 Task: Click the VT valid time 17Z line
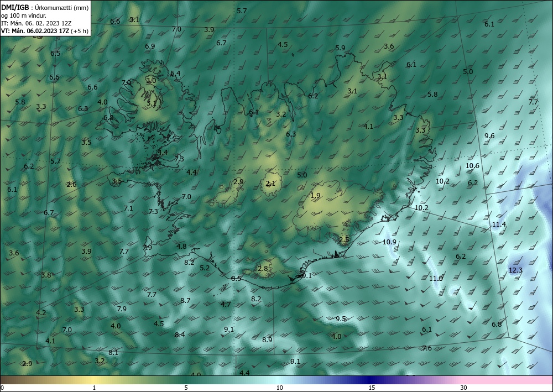click(x=35, y=31)
